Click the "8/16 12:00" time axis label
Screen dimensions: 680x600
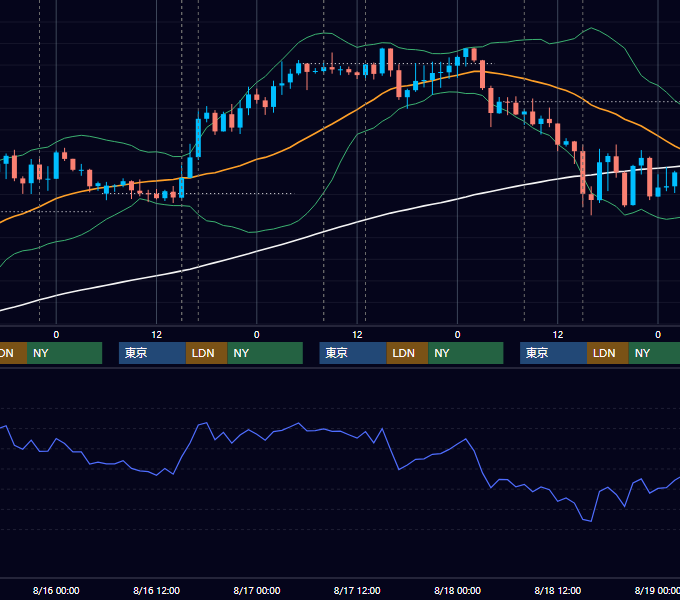157,590
